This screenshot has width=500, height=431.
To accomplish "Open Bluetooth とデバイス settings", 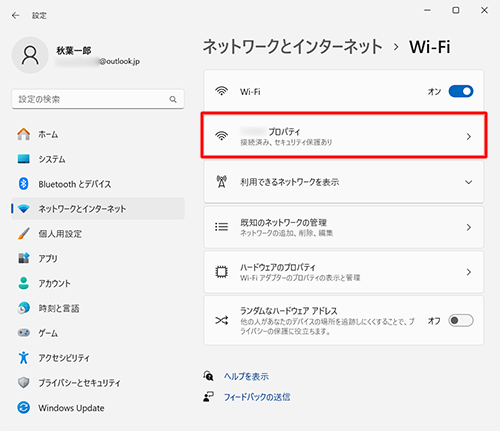I will click(98, 184).
